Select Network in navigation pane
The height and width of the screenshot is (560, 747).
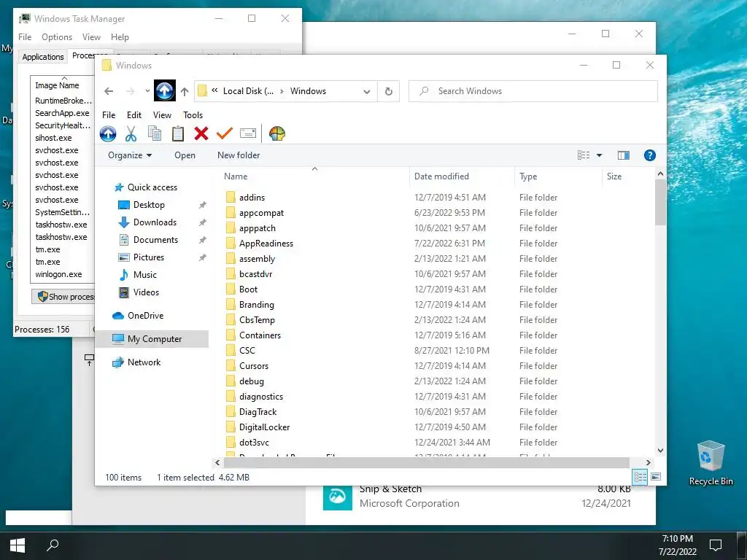tap(144, 362)
